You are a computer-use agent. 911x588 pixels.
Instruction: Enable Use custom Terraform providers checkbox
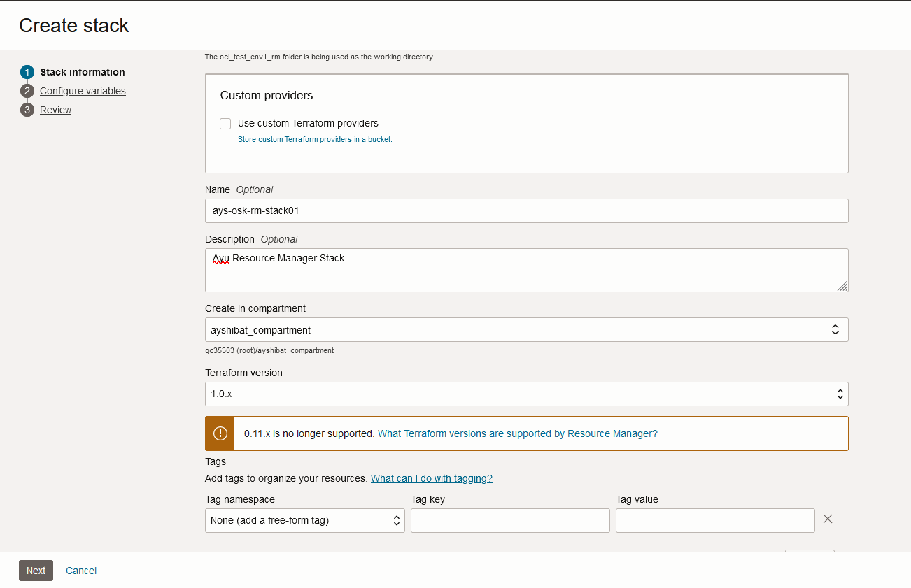pos(225,124)
